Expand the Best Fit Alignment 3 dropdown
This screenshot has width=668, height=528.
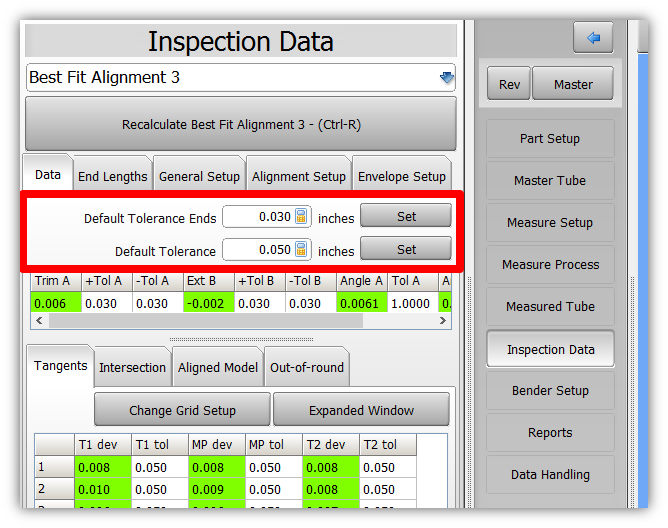(446, 78)
